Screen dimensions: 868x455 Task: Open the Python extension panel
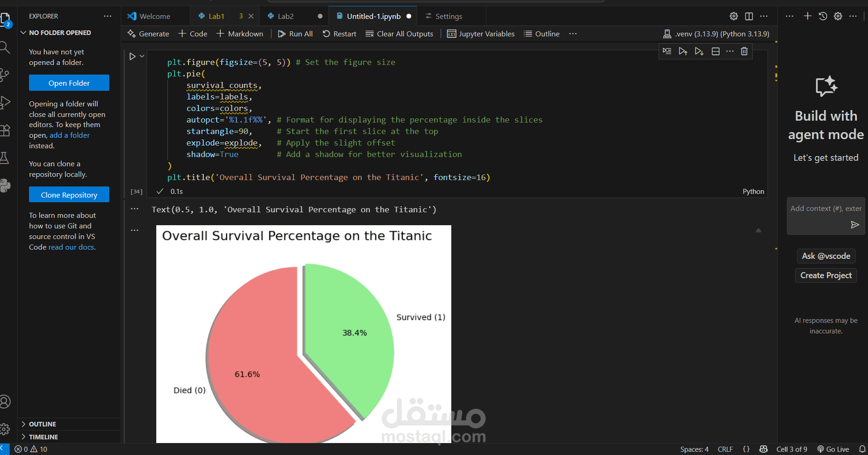5,186
